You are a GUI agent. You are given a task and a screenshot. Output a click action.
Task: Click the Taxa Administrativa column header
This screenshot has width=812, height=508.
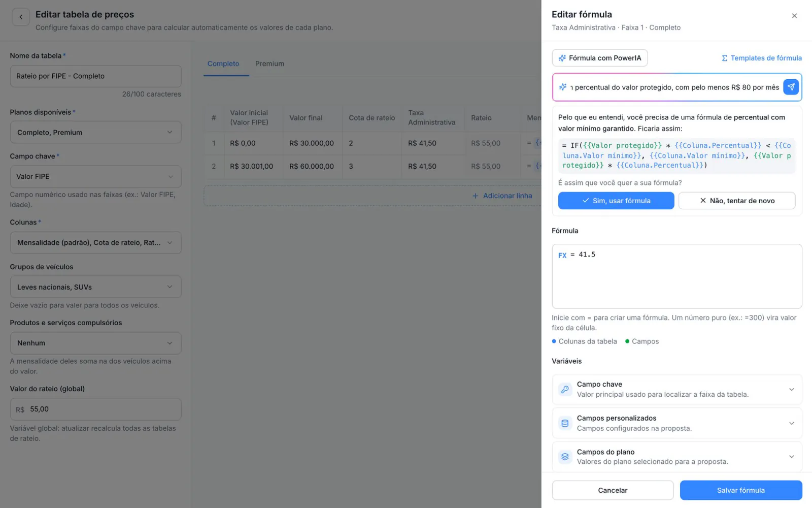click(432, 118)
